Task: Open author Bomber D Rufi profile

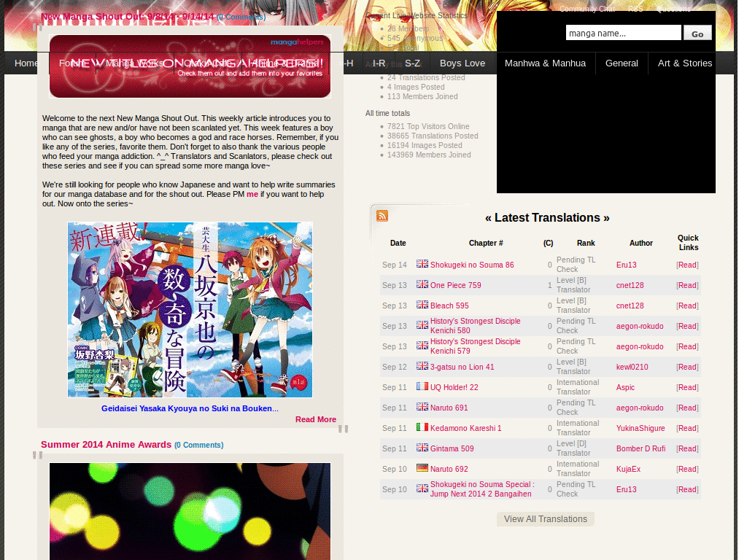Action: pyautogui.click(x=640, y=448)
